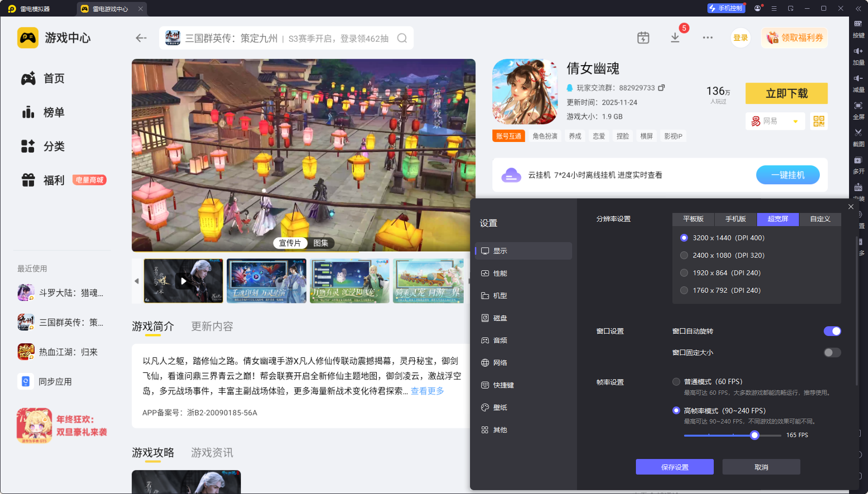Image resolution: width=868 pixels, height=494 pixels.
Task: Close the settings dialog with the X
Action: pos(851,207)
